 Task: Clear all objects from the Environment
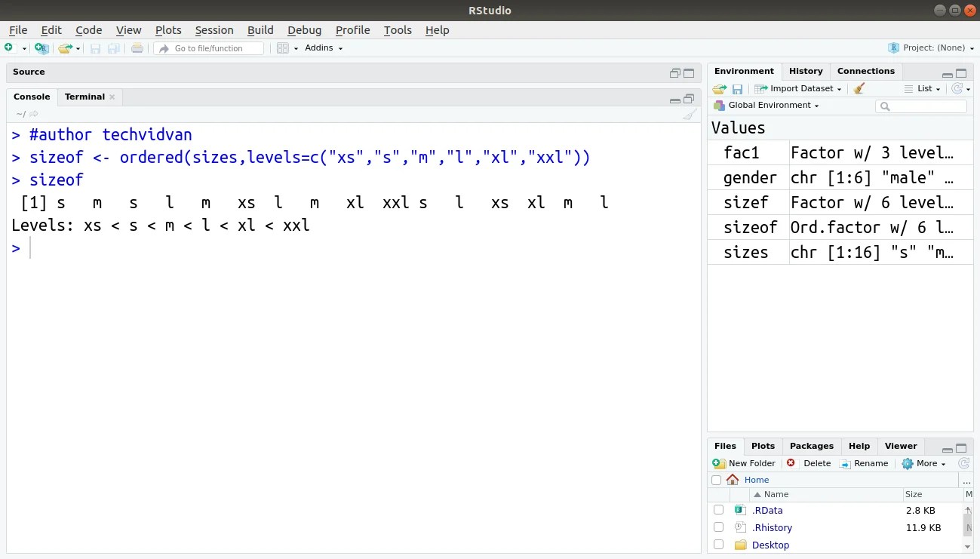pyautogui.click(x=859, y=88)
